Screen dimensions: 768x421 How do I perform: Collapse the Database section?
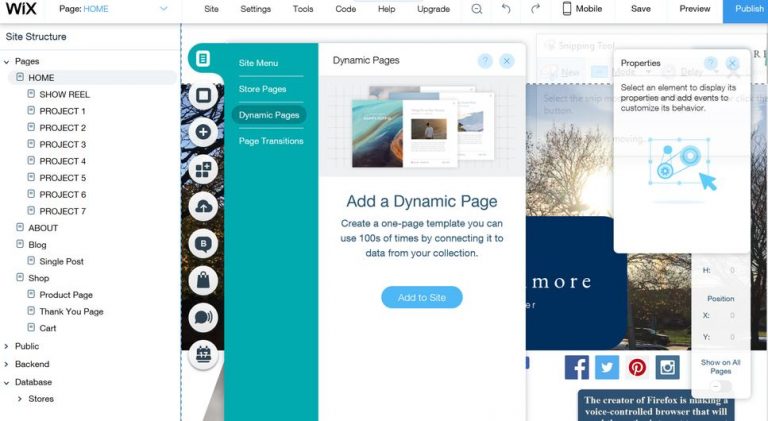(6, 382)
